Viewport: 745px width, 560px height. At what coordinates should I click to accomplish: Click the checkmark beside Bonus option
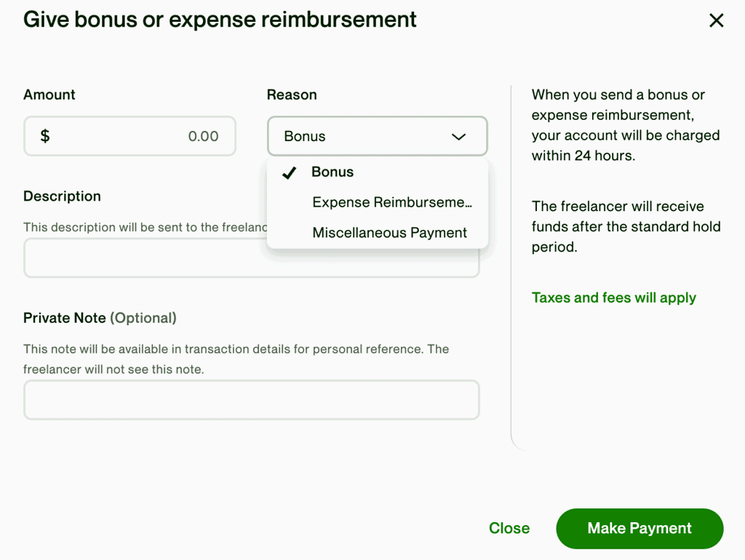click(289, 172)
